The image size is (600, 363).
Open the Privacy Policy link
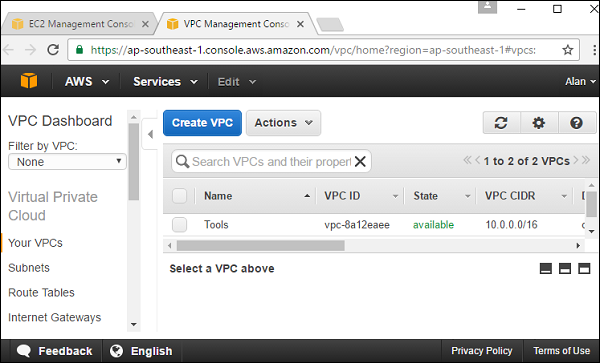point(481,351)
